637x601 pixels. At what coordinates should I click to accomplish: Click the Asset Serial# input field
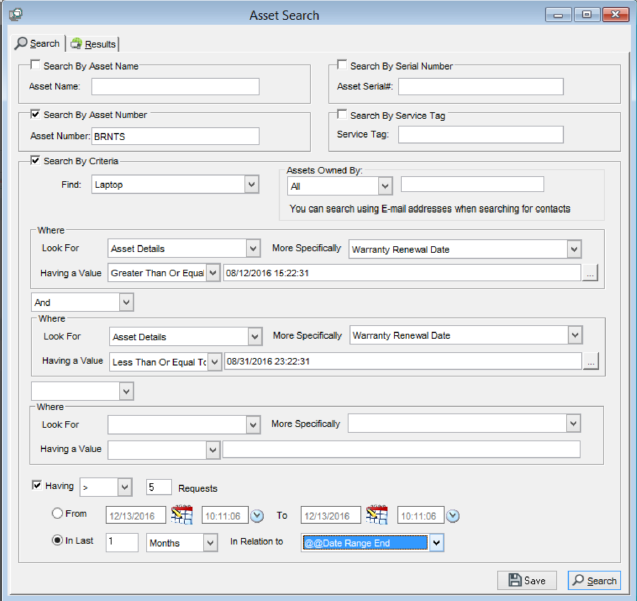pos(481,87)
